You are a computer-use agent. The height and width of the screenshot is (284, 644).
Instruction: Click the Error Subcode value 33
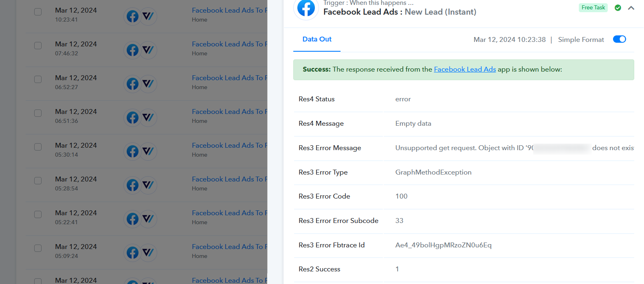pos(399,221)
